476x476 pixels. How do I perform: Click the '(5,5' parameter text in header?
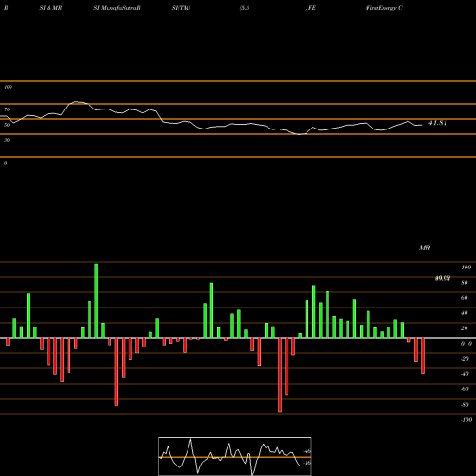[245, 8]
